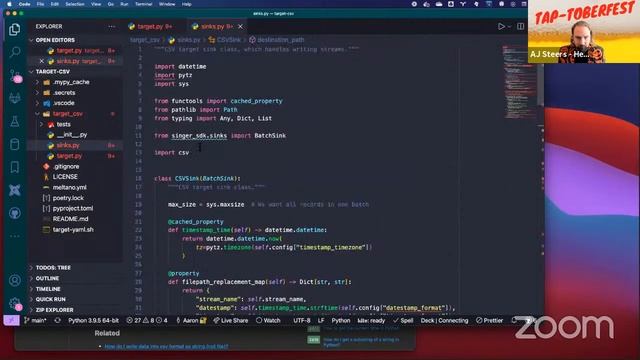Image resolution: width=640 pixels, height=360 pixels.
Task: Open Source Control view with pending badge
Action: tap(15, 76)
